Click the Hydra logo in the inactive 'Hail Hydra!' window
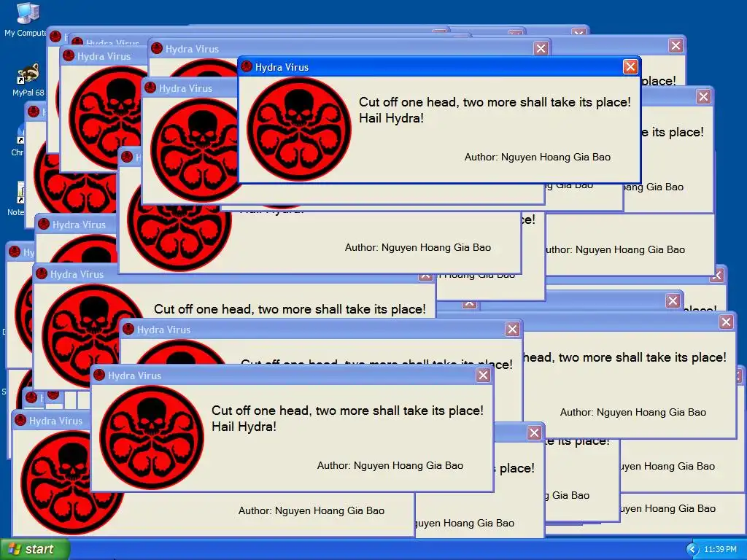Screen dimensions: 747x560 click(x=152, y=437)
